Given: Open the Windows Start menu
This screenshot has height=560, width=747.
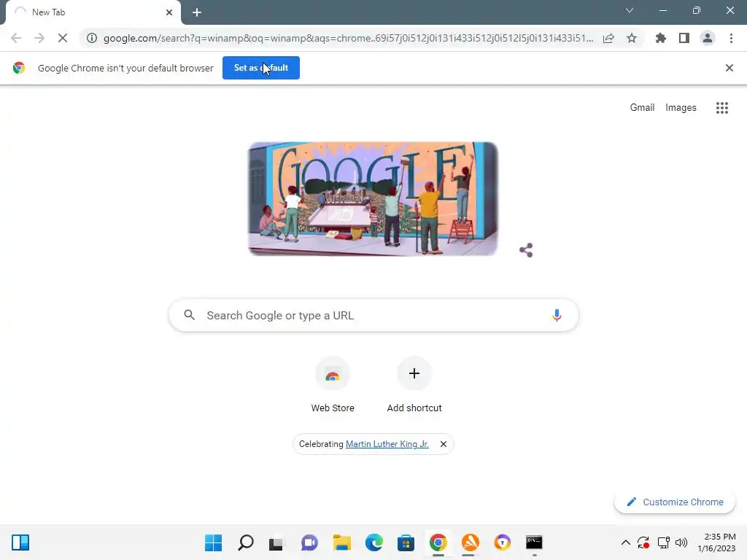Looking at the screenshot, I should pos(214,542).
